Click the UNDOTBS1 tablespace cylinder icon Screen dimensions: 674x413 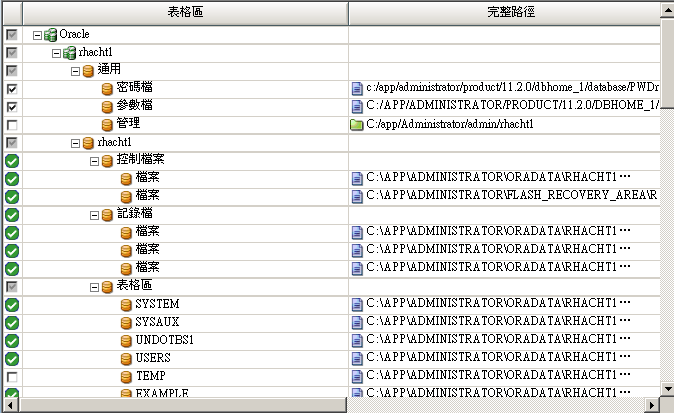126,341
